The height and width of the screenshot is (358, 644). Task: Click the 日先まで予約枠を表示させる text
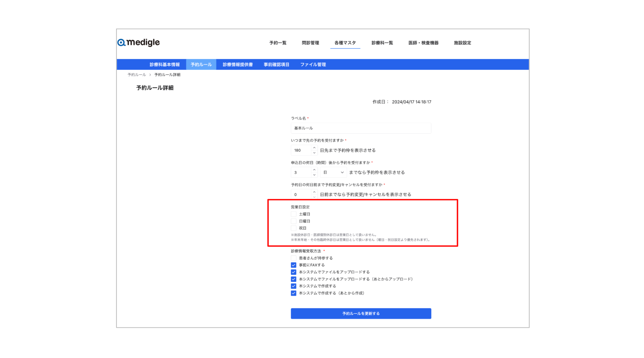tap(348, 150)
